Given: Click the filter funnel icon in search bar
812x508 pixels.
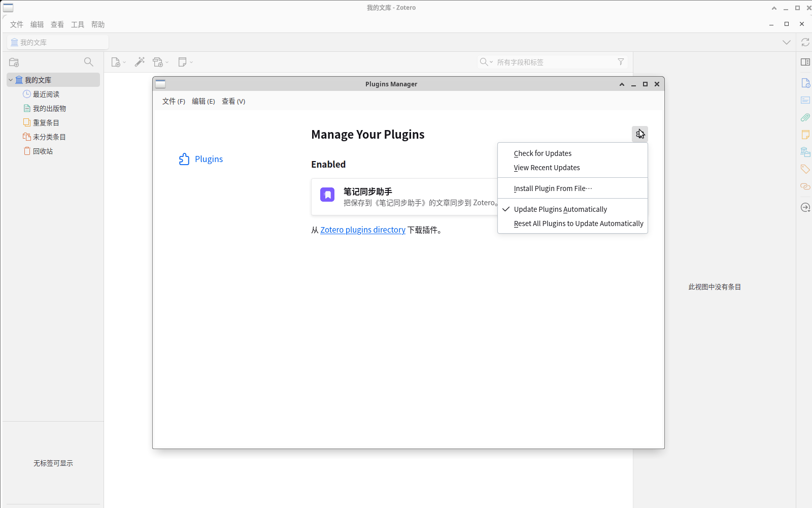Looking at the screenshot, I should pyautogui.click(x=621, y=62).
